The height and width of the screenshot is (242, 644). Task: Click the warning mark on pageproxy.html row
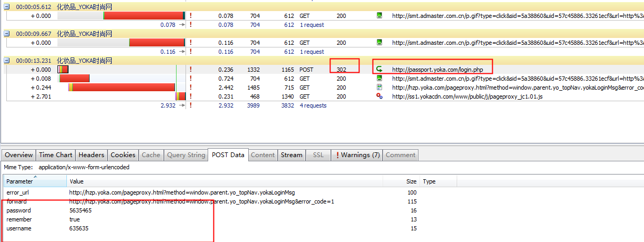click(190, 88)
